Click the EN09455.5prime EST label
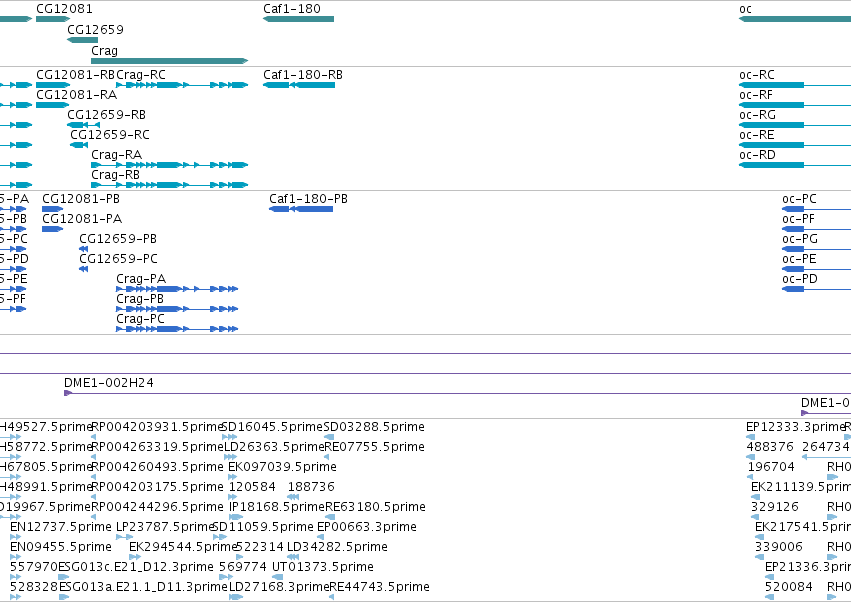851x602 pixels. [x=61, y=547]
